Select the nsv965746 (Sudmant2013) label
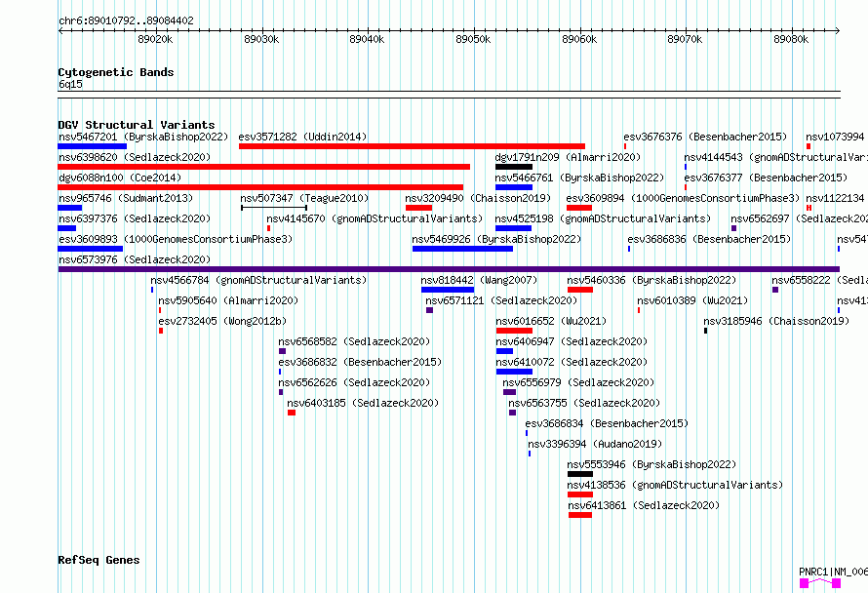Viewport: 868px width, 593px height. click(x=126, y=198)
